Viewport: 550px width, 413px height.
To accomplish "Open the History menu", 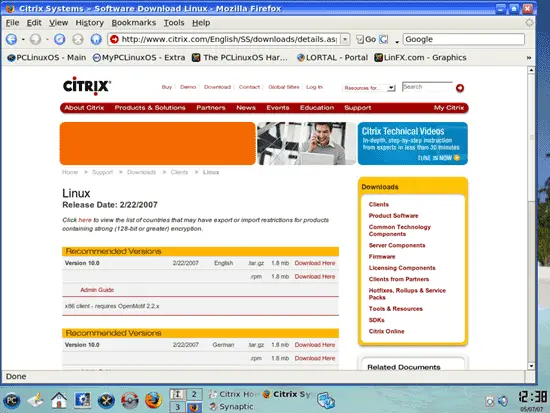I will 89,23.
